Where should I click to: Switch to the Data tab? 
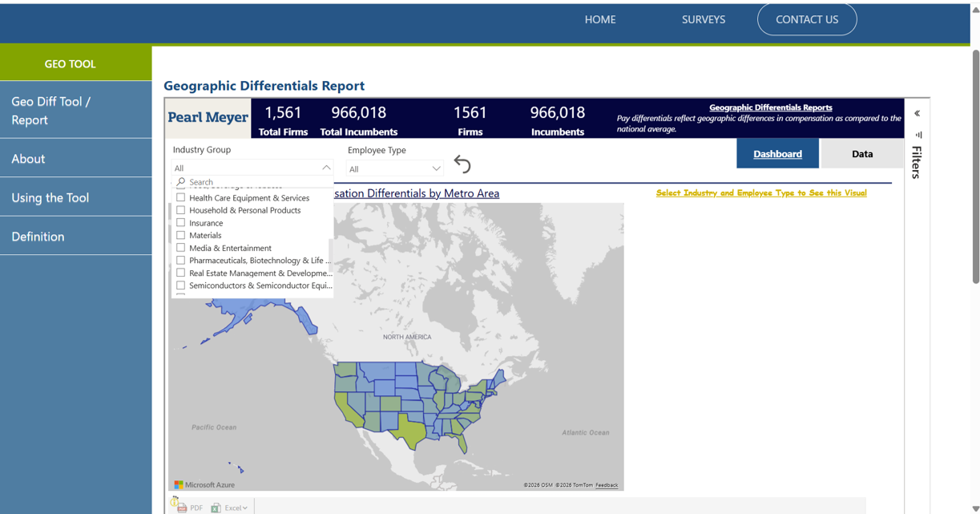[861, 154]
